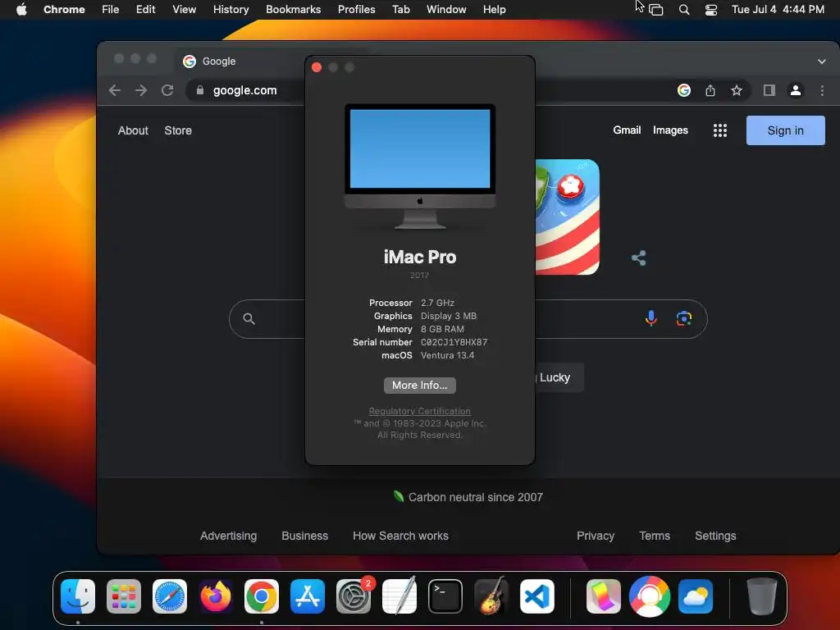Open the Bookmarks menu
Viewport: 840px width, 630px height.
[293, 9]
